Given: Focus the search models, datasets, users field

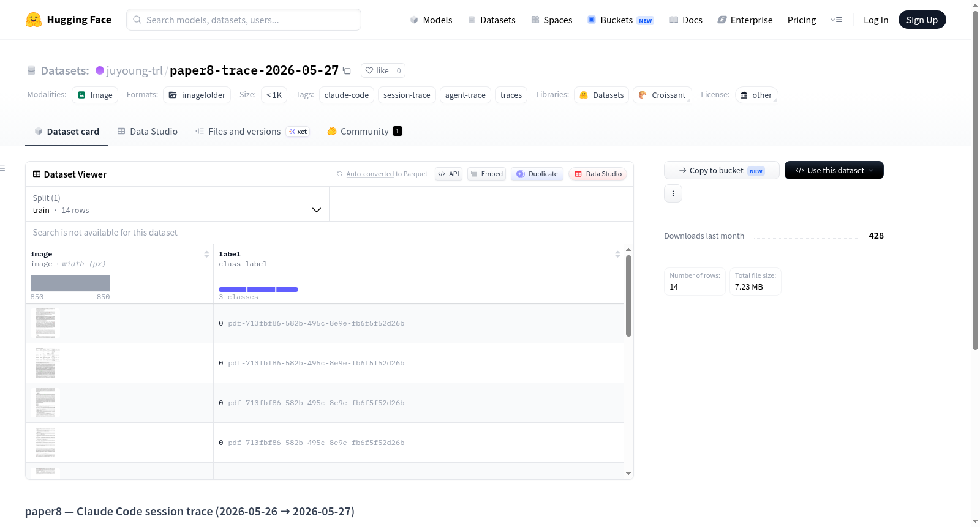Looking at the screenshot, I should 244,20.
